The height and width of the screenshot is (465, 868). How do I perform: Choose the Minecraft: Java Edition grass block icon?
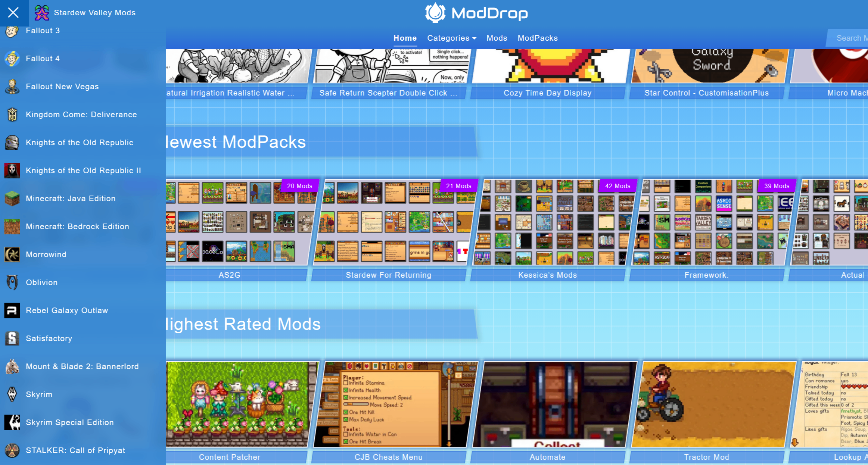click(12, 199)
